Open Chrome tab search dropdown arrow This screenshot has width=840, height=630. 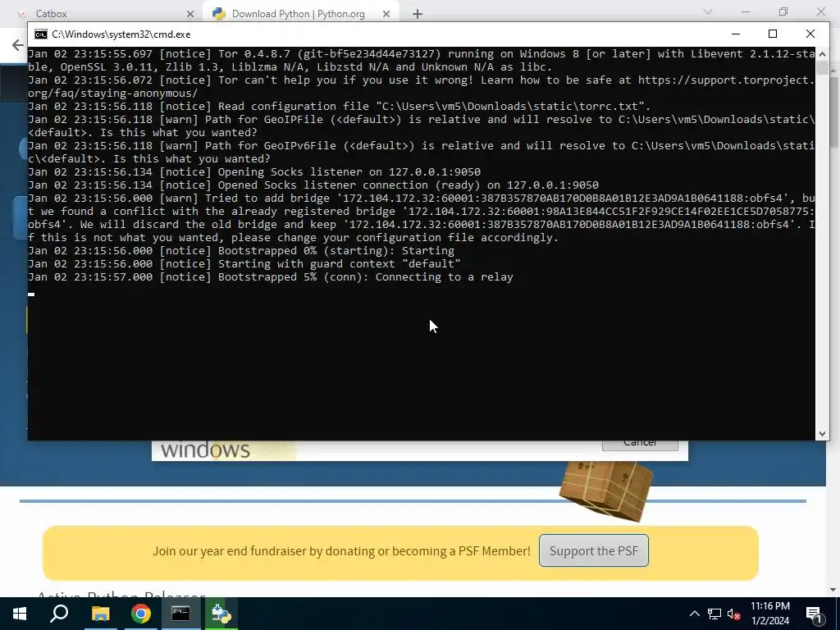tap(708, 11)
